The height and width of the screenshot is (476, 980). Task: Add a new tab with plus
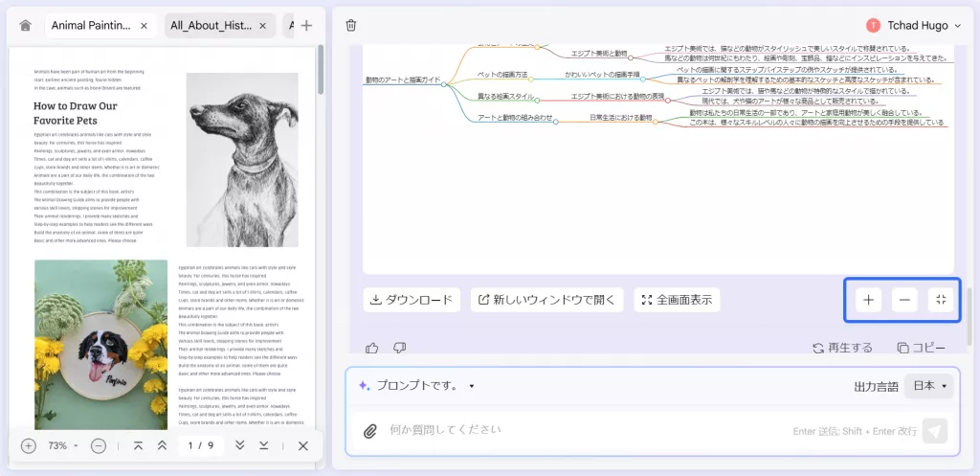pos(306,26)
